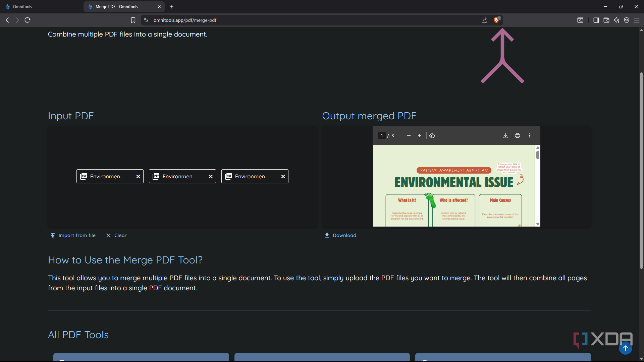Edit the PDF page number field

[x=382, y=135]
